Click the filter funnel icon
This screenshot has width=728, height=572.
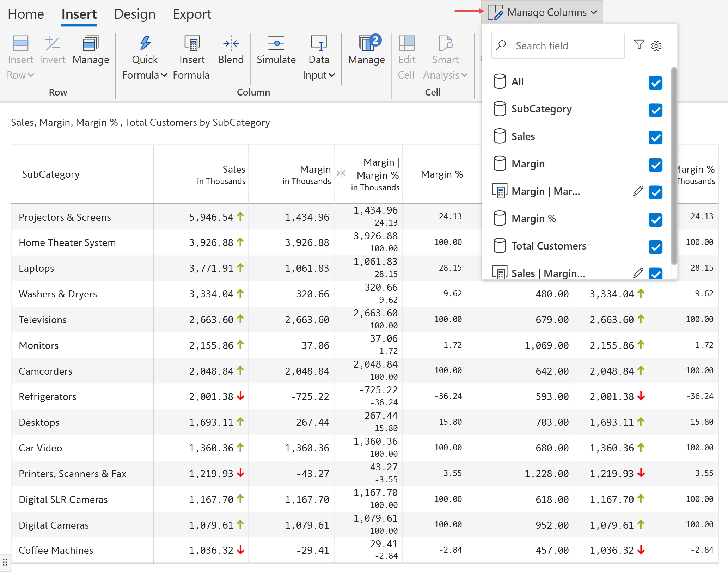coord(639,45)
